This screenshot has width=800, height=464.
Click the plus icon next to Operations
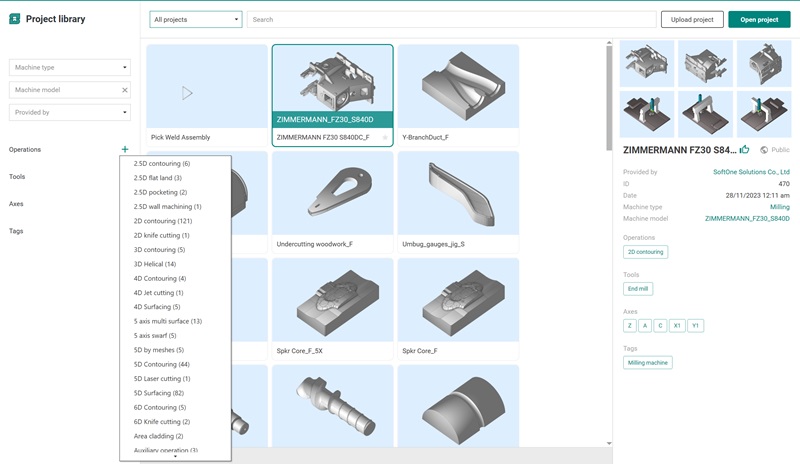pyautogui.click(x=125, y=149)
